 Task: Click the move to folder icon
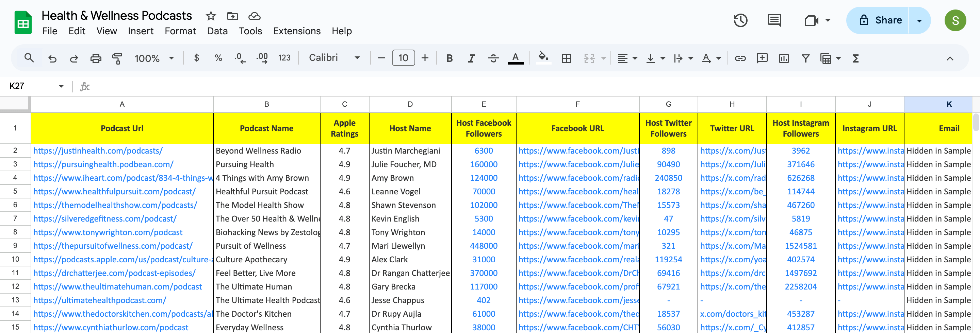pyautogui.click(x=232, y=16)
